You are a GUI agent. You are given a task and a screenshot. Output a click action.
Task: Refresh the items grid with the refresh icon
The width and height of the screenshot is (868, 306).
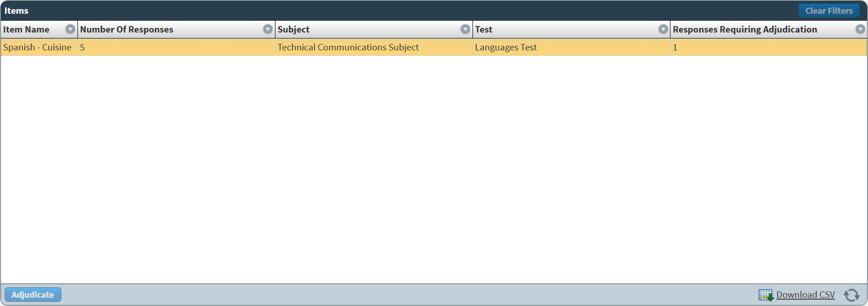point(852,295)
